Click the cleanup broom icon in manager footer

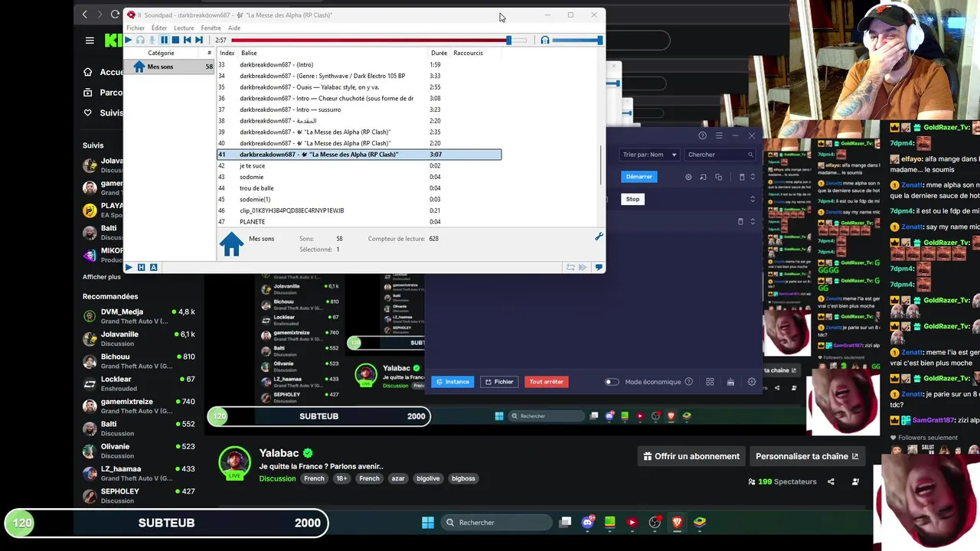pyautogui.click(x=730, y=382)
